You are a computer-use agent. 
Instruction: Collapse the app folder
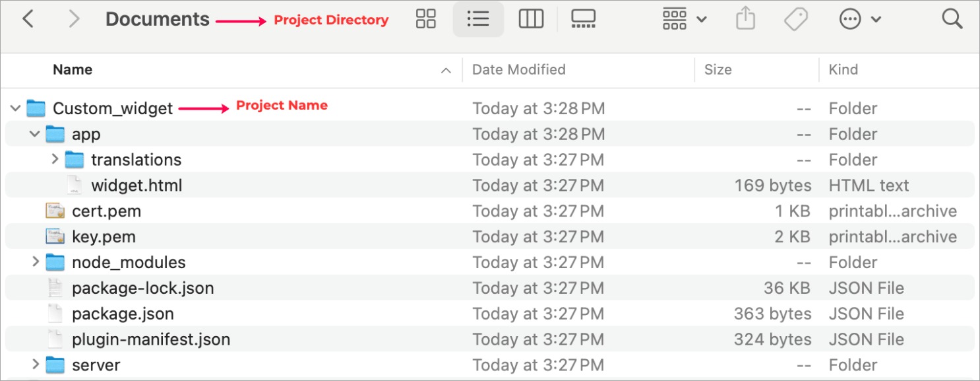coord(35,134)
